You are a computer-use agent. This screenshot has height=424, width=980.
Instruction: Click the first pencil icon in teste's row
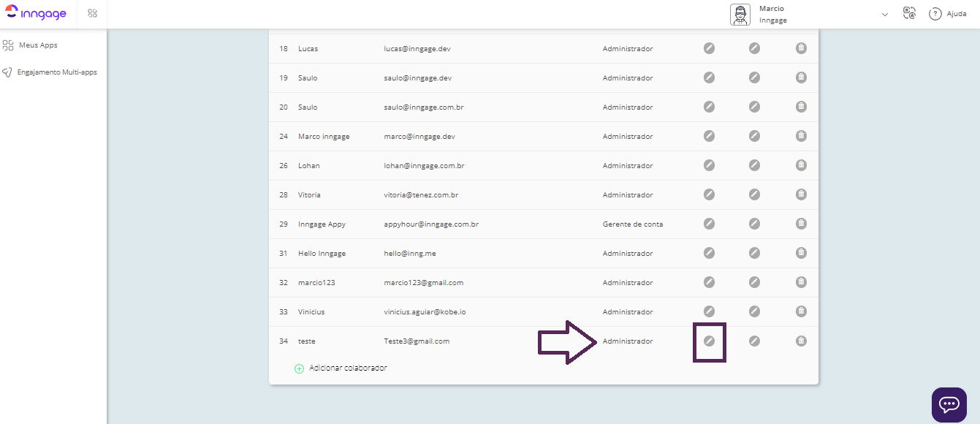pyautogui.click(x=709, y=341)
